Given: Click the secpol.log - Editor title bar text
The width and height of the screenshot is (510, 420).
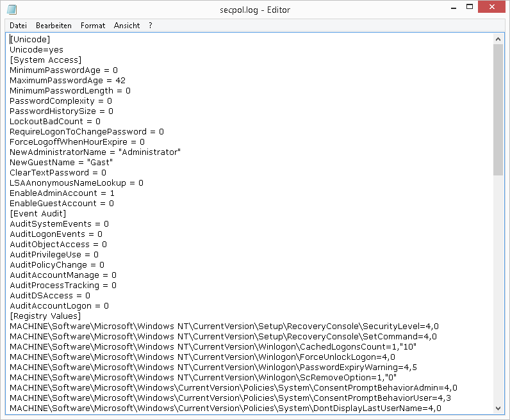Looking at the screenshot, I should (254, 10).
